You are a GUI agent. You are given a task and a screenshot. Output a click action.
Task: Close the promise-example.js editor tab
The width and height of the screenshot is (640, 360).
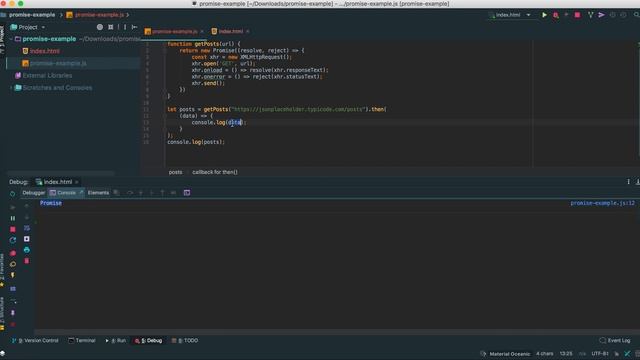[202, 31]
